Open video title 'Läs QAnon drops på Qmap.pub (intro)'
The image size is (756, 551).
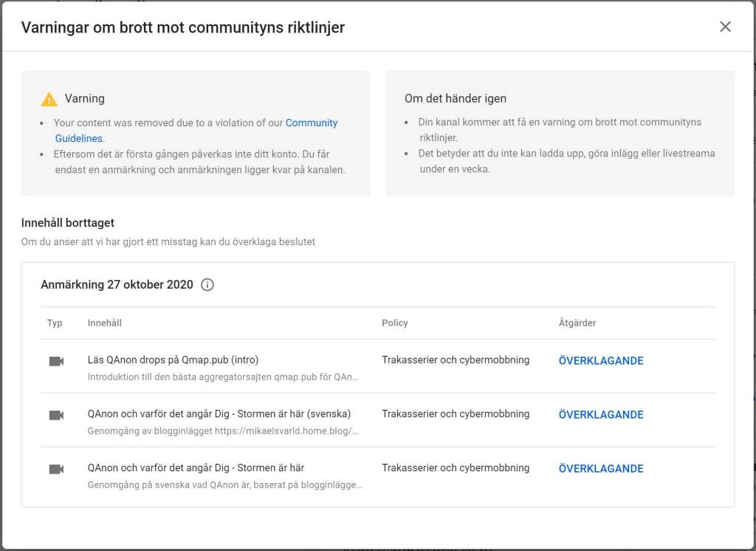pyautogui.click(x=173, y=360)
